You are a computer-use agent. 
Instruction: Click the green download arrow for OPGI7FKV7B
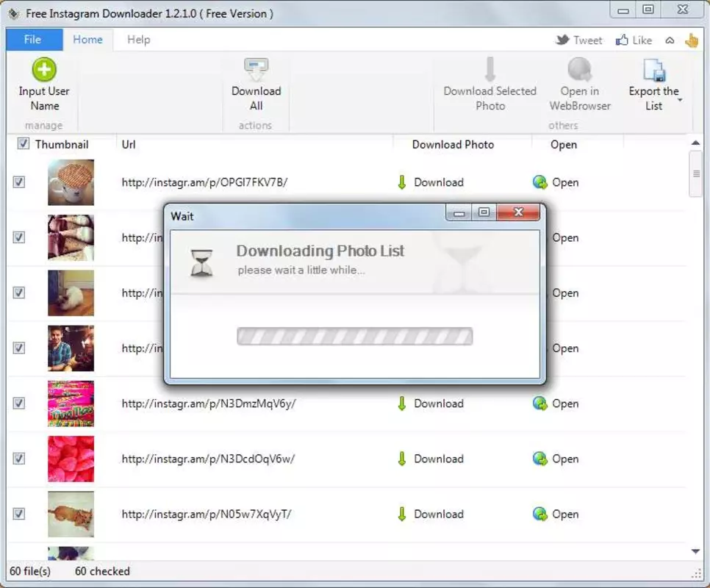401,182
